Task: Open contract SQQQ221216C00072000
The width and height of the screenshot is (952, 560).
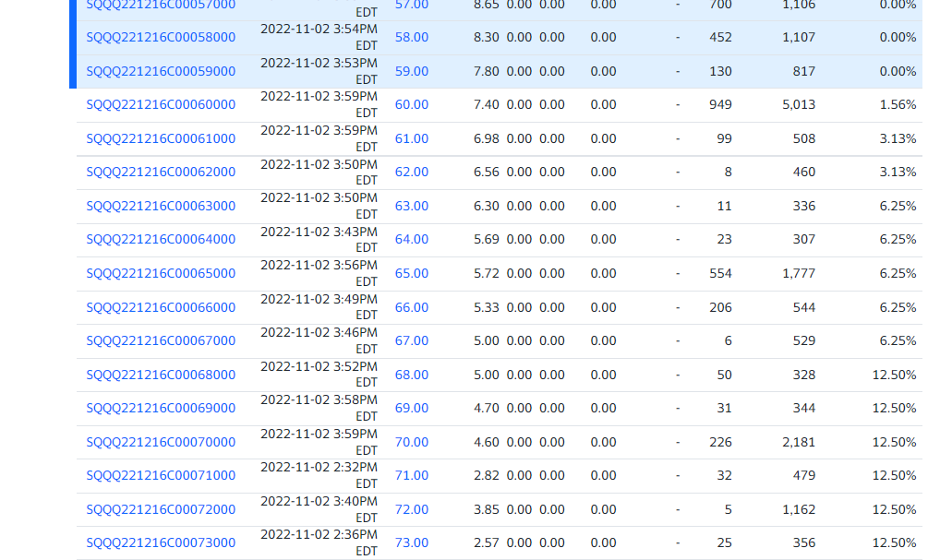Action: (161, 509)
